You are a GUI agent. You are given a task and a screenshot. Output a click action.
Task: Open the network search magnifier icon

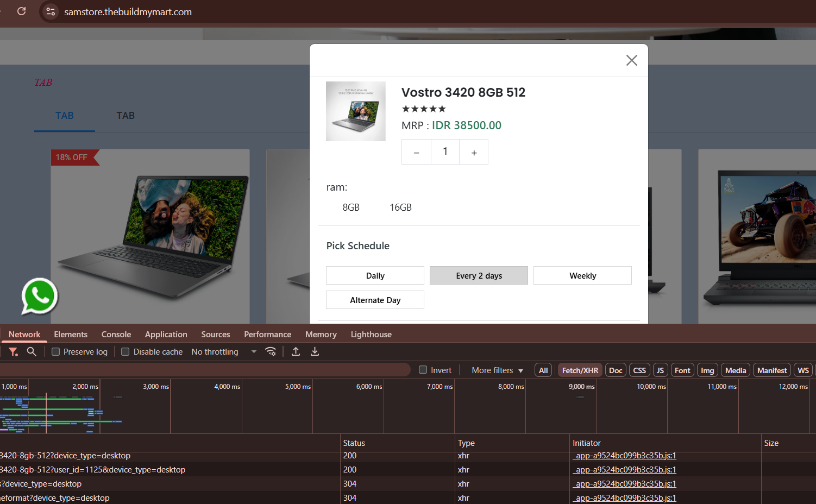coord(32,352)
